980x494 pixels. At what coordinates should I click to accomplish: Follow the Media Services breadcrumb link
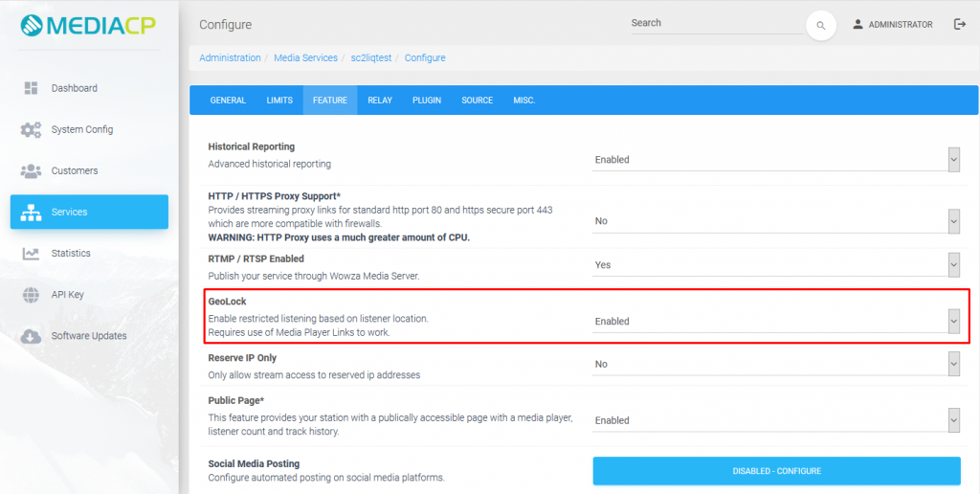pos(305,57)
